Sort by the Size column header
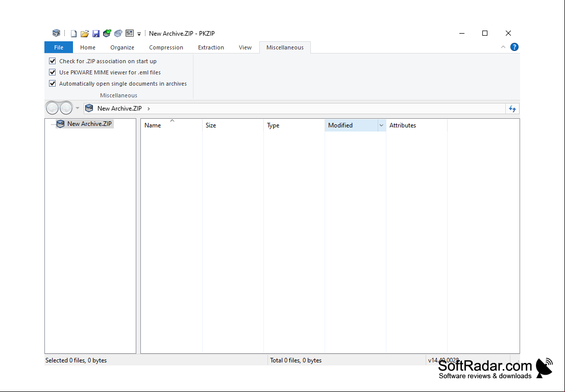 tap(233, 125)
